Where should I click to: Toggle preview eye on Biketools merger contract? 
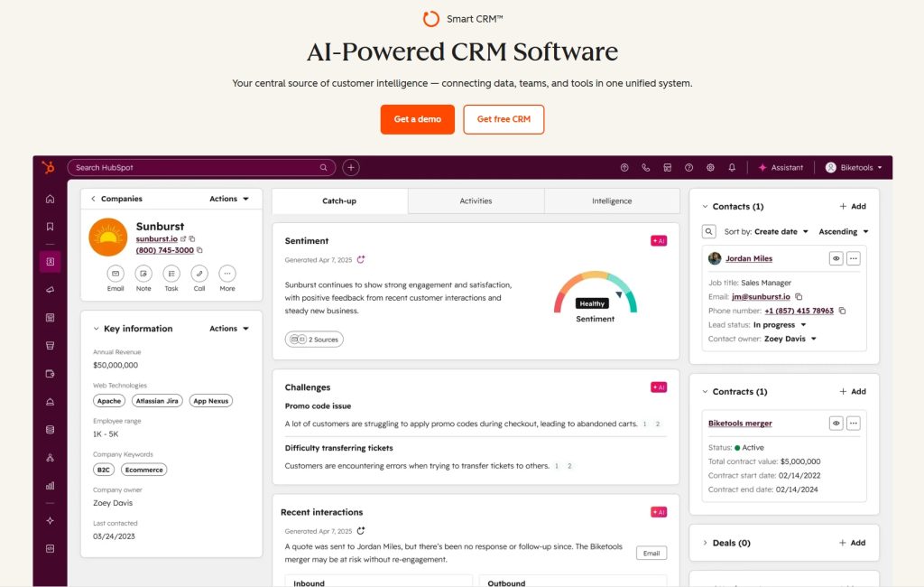836,423
